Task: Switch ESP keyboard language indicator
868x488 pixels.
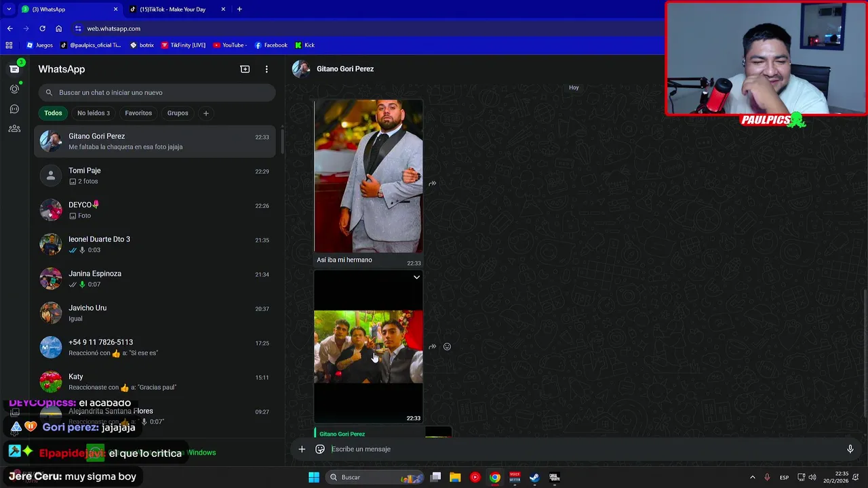Action: coord(784,477)
